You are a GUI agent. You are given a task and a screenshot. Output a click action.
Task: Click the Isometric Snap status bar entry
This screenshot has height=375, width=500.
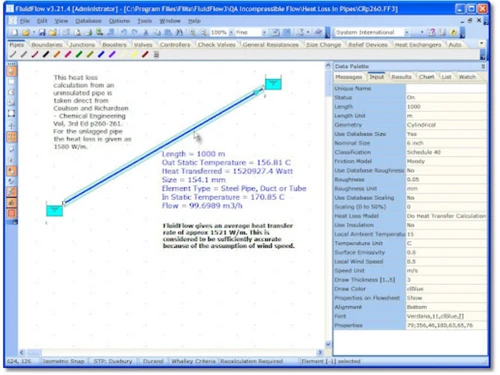coord(63,361)
